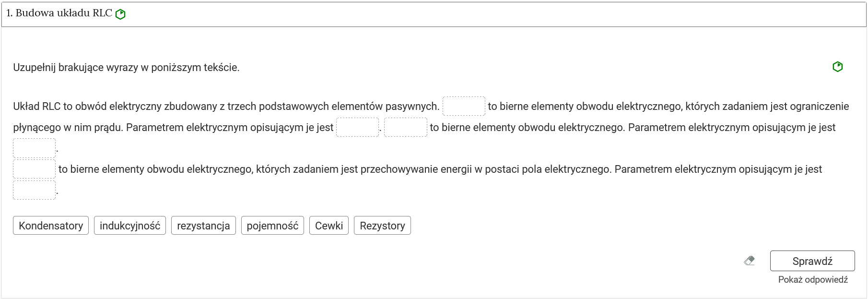The image size is (868, 299).
Task: Select the "Cewki" word tile
Action: click(328, 225)
